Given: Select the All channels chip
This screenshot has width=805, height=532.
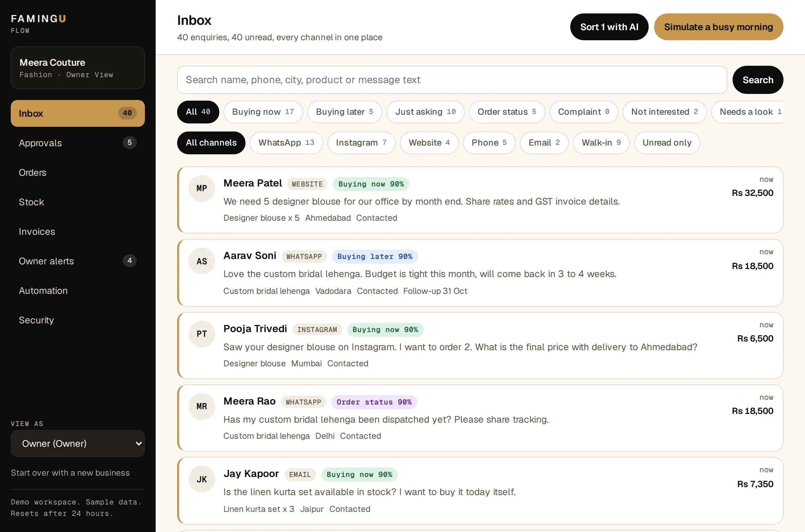Looking at the screenshot, I should click(211, 143).
